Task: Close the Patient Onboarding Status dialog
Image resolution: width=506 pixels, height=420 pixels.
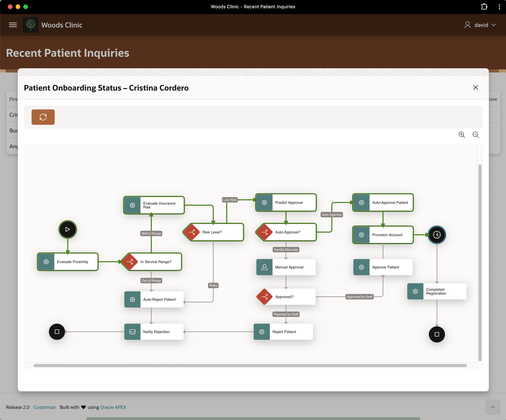Action: click(x=475, y=87)
